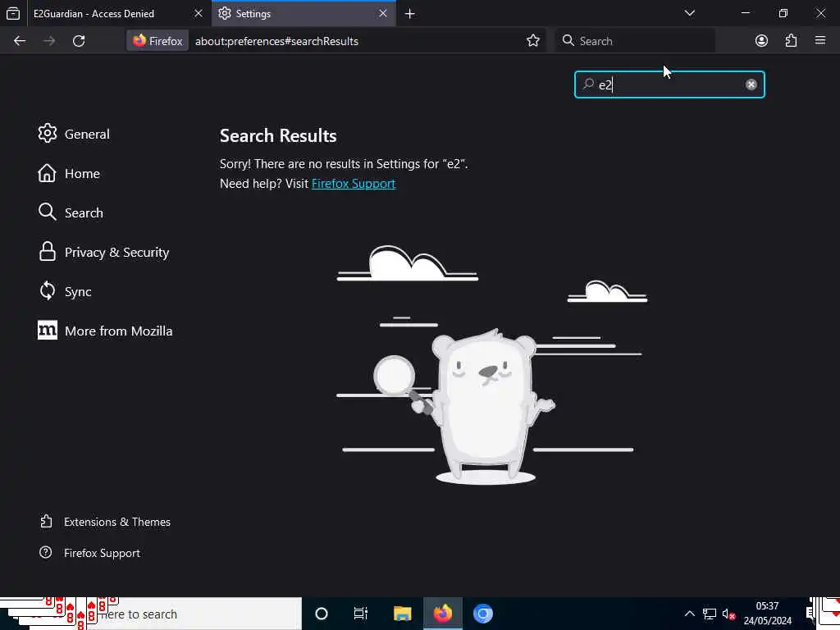Image resolution: width=840 pixels, height=630 pixels.
Task: Expand the list all tabs chevron
Action: 689,13
